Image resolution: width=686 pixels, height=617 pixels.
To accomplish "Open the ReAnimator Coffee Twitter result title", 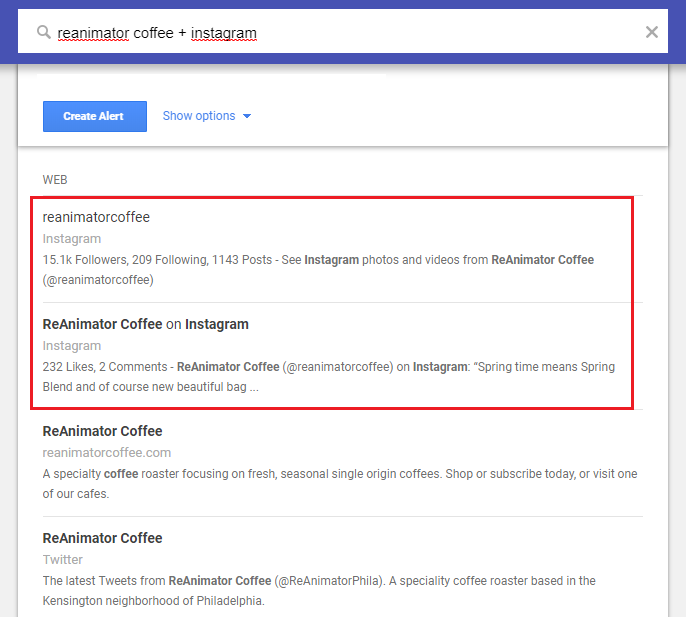I will coord(102,538).
